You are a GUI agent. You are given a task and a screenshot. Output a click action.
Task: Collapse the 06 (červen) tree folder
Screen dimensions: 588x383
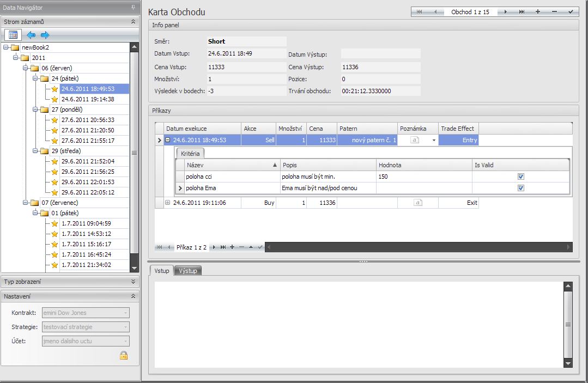tap(26, 68)
